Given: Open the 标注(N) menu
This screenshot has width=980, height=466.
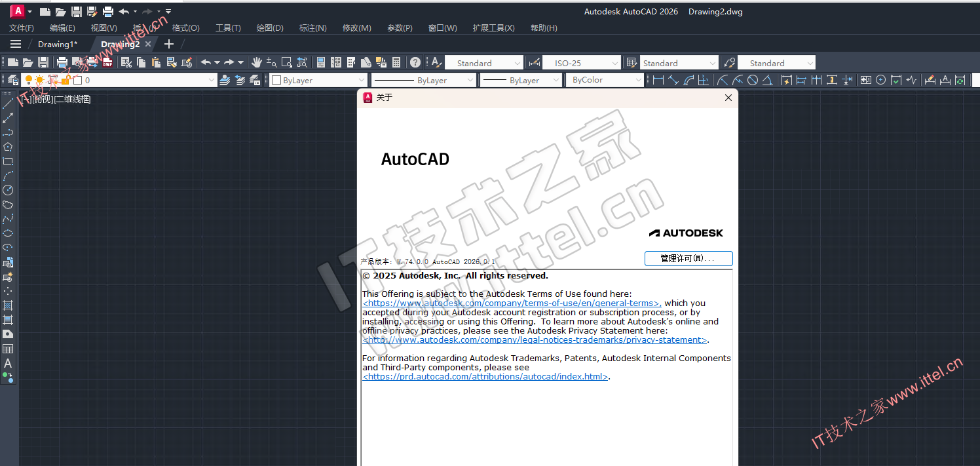Looking at the screenshot, I should 312,28.
